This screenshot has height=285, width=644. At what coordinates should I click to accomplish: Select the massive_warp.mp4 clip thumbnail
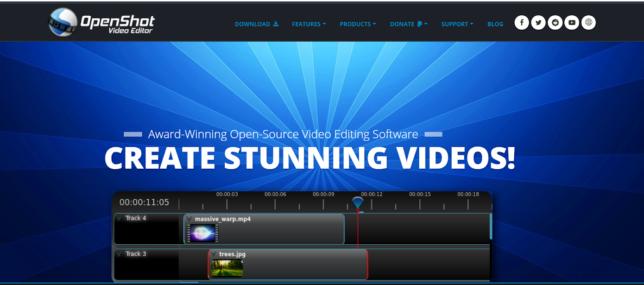pos(203,233)
